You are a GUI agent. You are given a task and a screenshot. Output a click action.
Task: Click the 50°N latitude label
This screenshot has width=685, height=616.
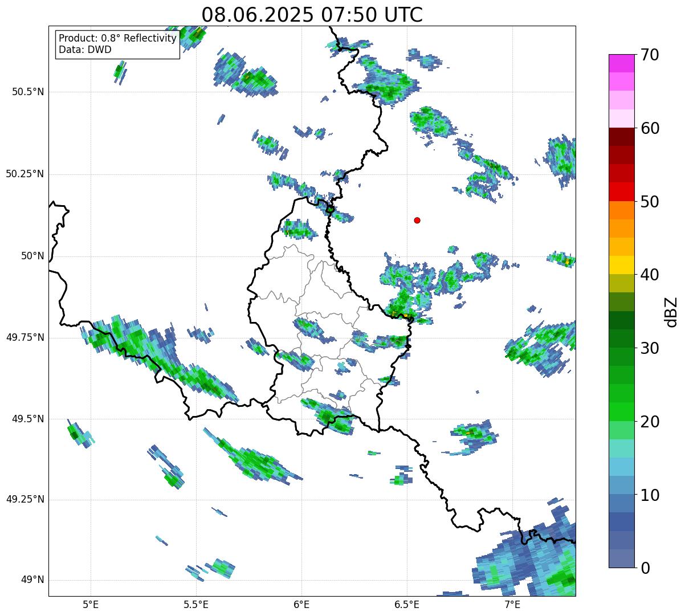[32, 256]
